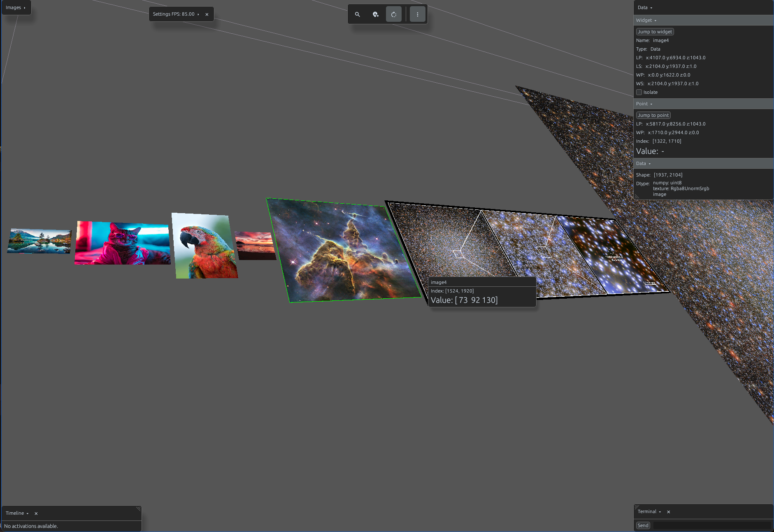Open the three-dot more options menu

coord(418,14)
